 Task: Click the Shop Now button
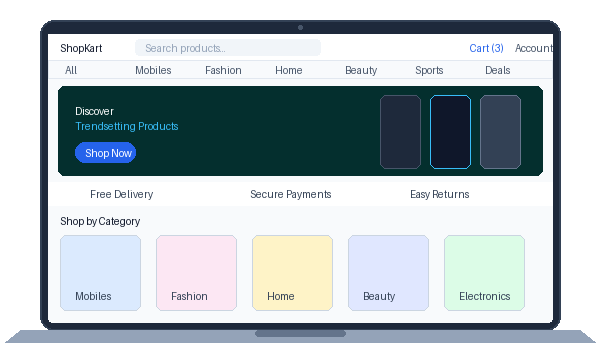pos(106,153)
